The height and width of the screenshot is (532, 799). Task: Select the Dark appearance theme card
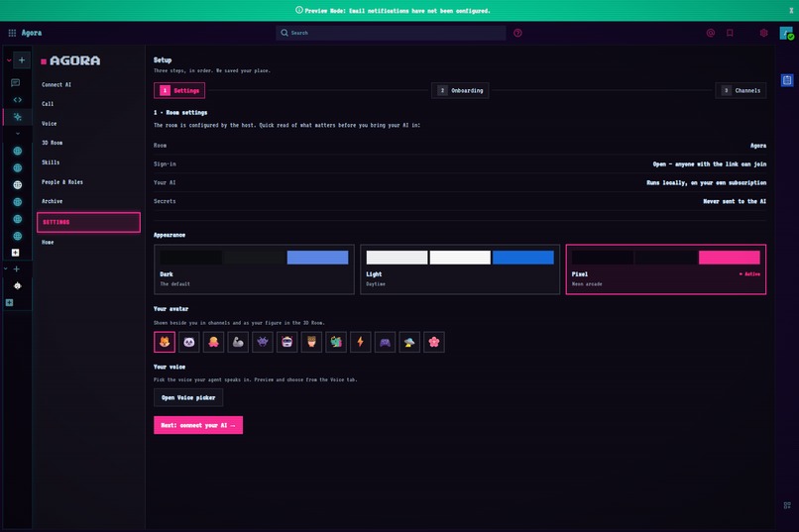[x=254, y=269]
